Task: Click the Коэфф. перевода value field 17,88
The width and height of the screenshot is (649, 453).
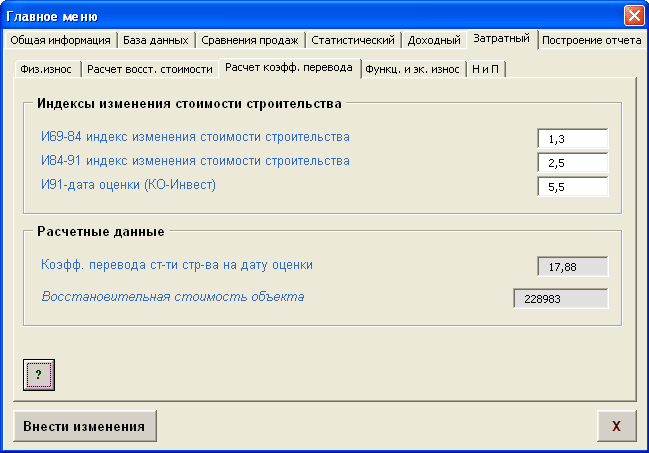Action: pyautogui.click(x=572, y=267)
